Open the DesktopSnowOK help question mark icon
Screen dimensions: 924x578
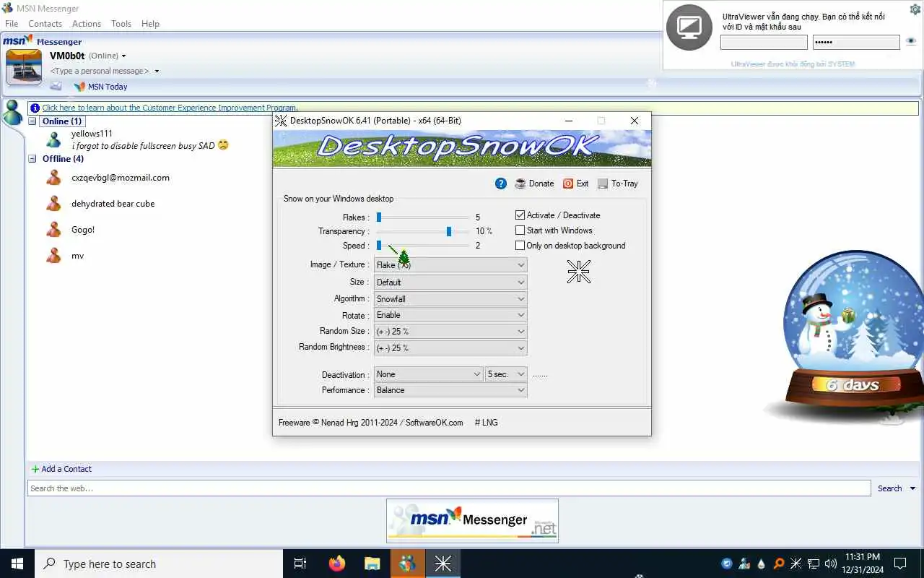500,184
